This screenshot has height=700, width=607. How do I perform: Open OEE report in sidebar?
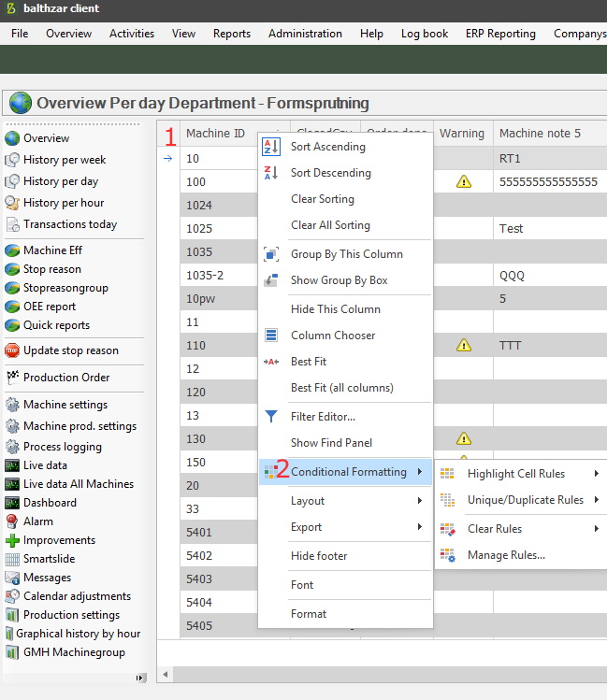tap(50, 307)
